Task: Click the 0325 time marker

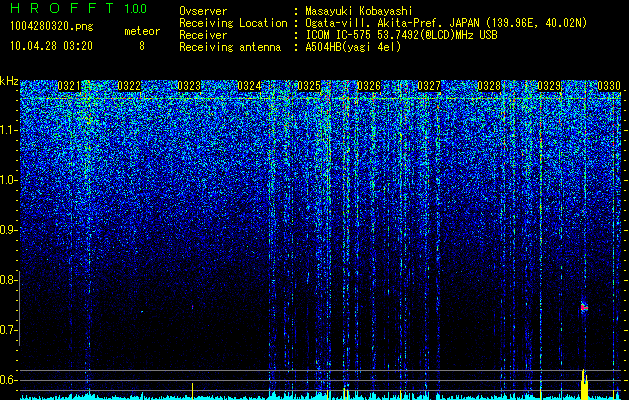Action: pyautogui.click(x=309, y=86)
